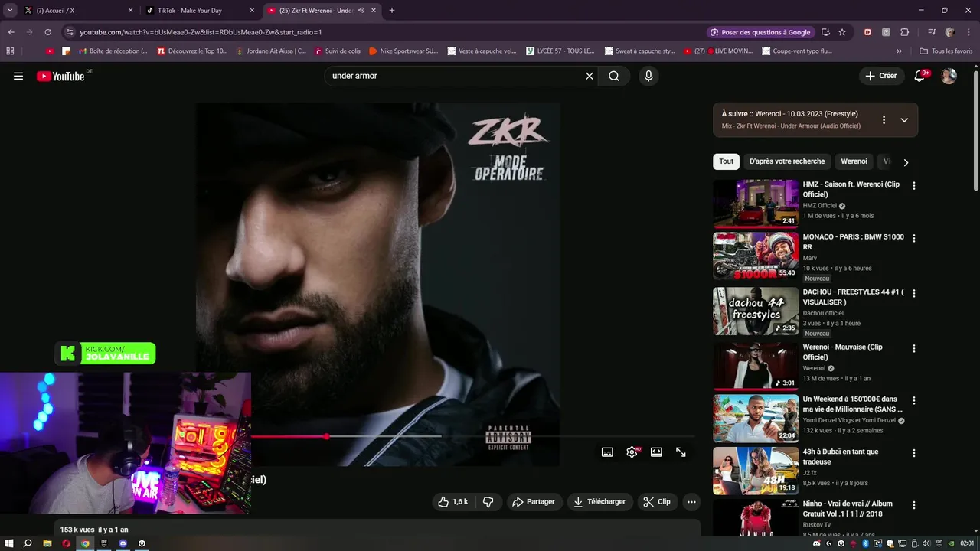Bookmark this page with the star
The image size is (980, 551).
[842, 32]
